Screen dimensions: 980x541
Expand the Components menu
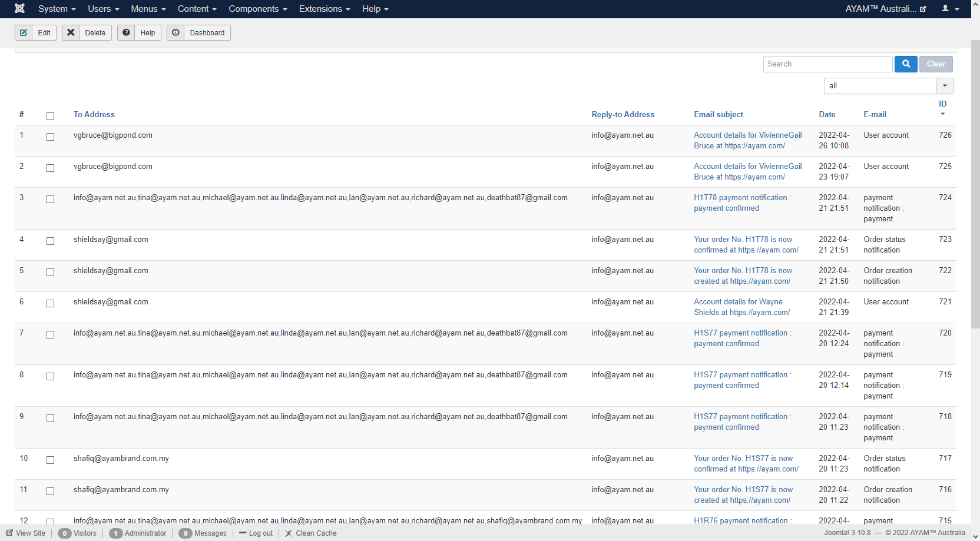[257, 9]
